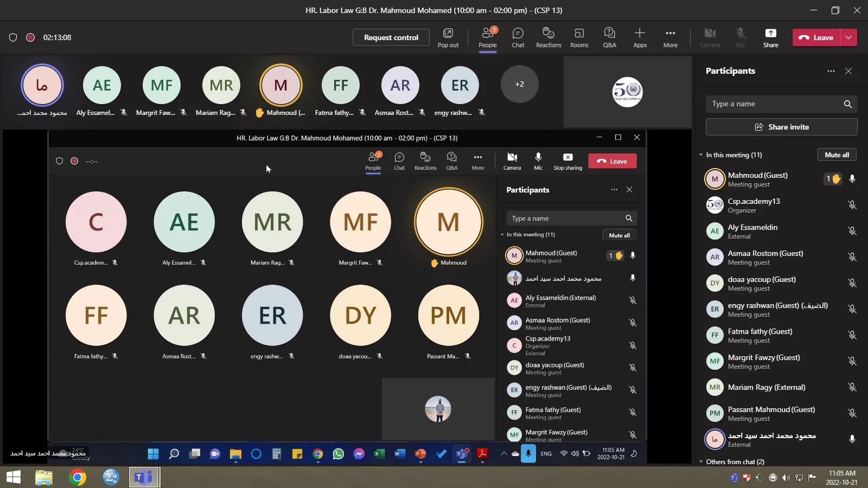Open the Q&A panel

[x=609, y=37]
